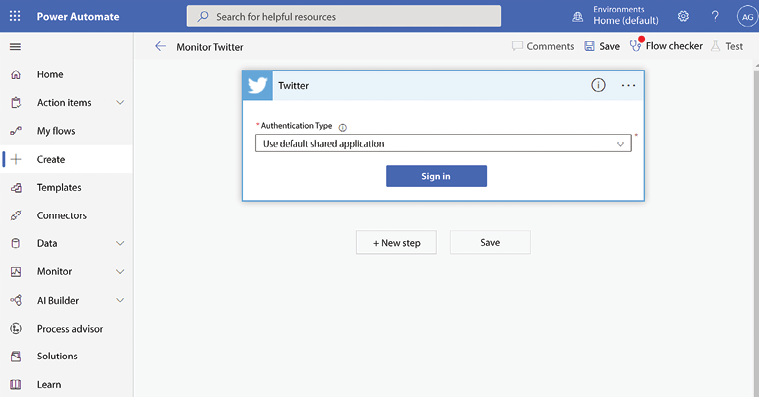The image size is (759, 397).
Task: Click the Environments icon in header
Action: point(577,17)
